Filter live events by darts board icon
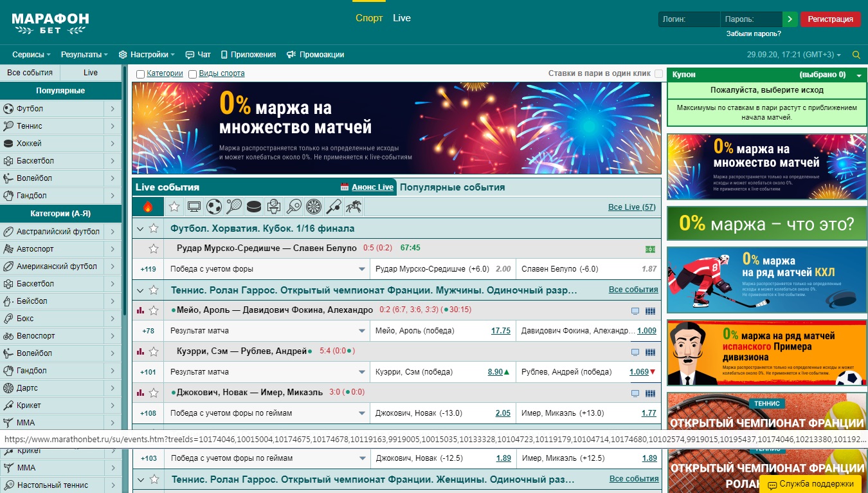Screen dimensions: 868x493 pyautogui.click(x=314, y=207)
